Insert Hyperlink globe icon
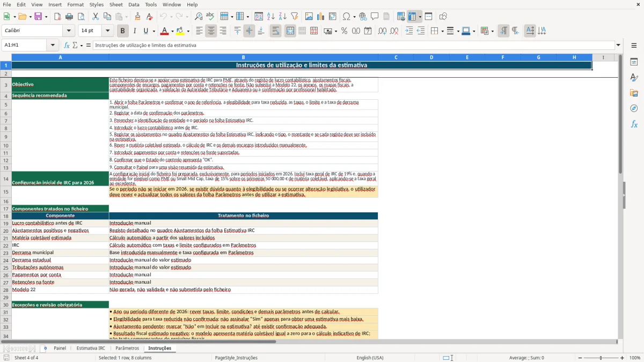644x362 pixels. click(363, 17)
